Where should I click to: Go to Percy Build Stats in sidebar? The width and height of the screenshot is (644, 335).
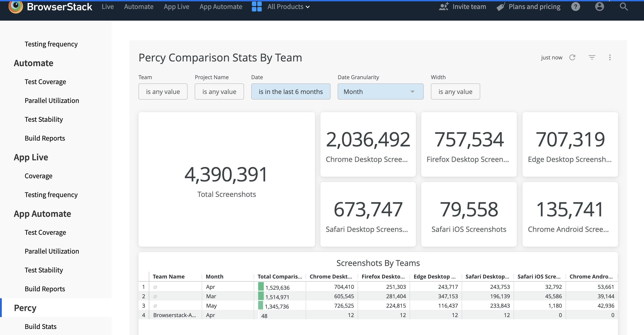(x=41, y=326)
